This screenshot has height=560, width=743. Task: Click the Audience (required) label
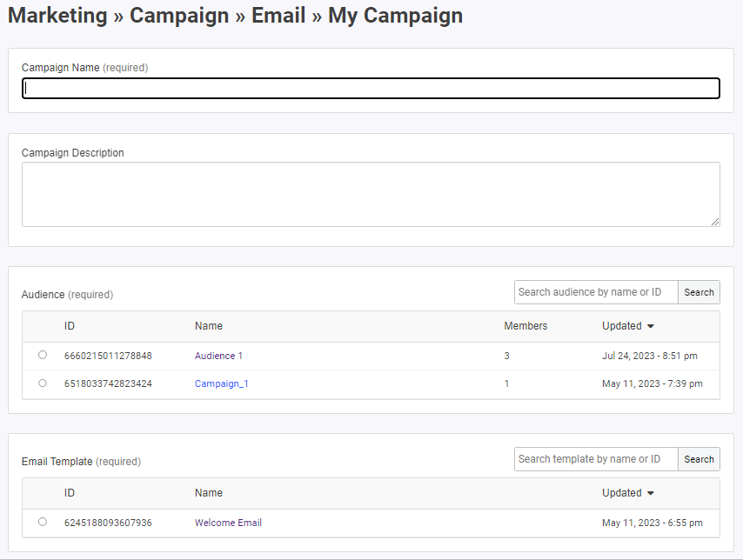point(67,295)
